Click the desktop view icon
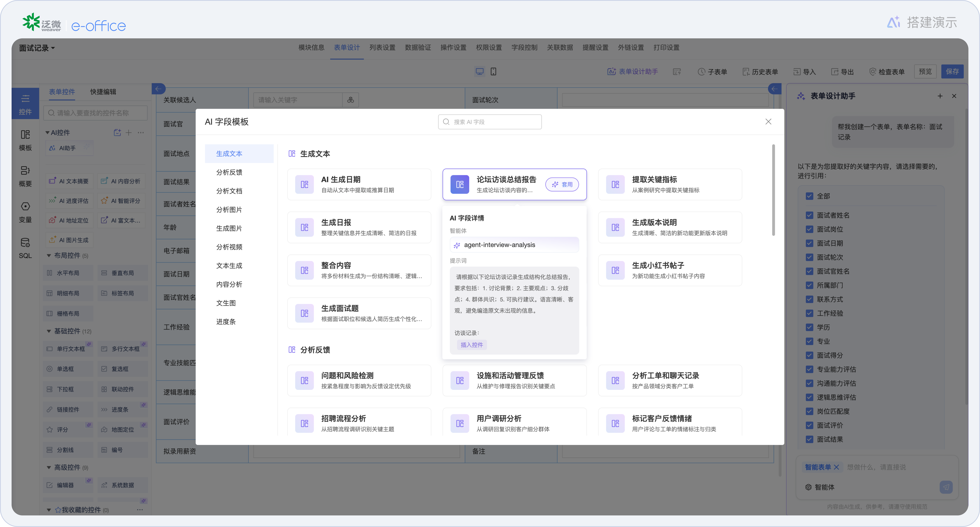The width and height of the screenshot is (980, 527). coord(480,71)
